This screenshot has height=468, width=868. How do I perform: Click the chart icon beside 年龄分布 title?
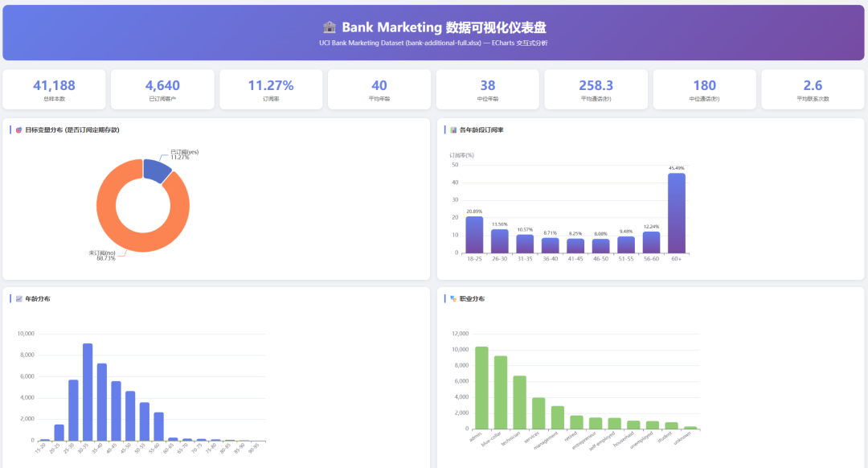(x=18, y=299)
